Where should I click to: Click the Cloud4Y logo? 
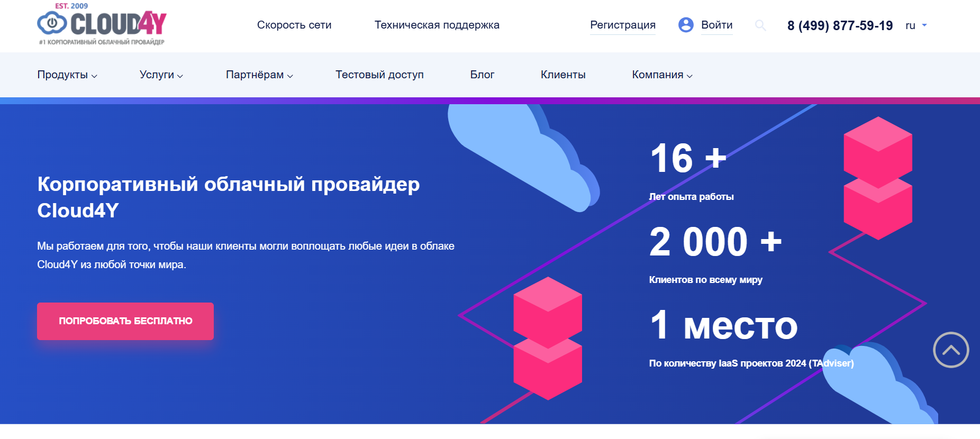[x=102, y=24]
